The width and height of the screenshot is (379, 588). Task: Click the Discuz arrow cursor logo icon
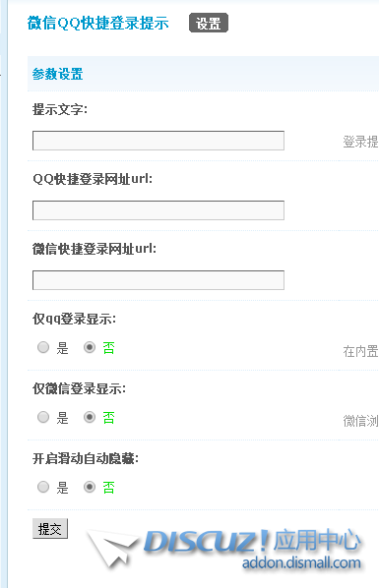[112, 547]
